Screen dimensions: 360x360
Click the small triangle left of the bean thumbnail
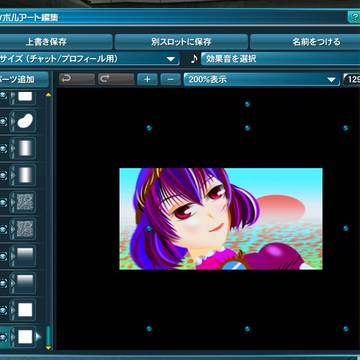(x=13, y=121)
